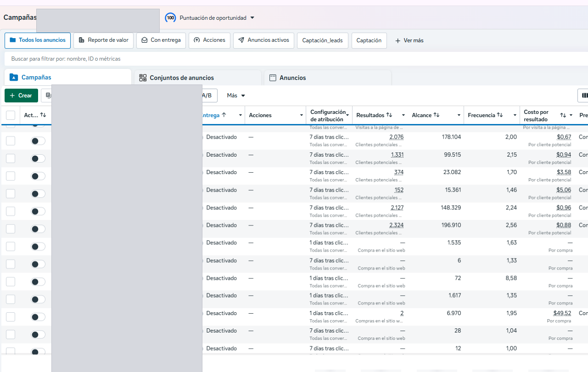Open the Todos los anuncios folder view
This screenshot has height=372, width=588.
[x=38, y=40]
